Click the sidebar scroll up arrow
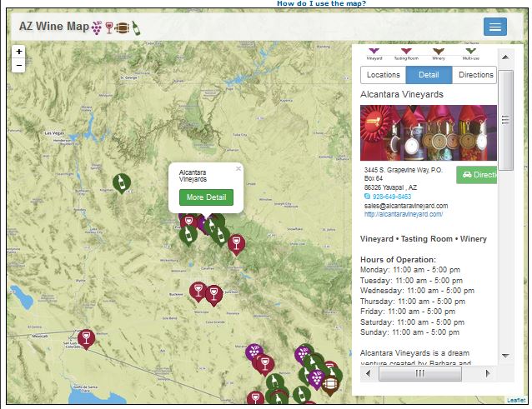 [x=505, y=57]
